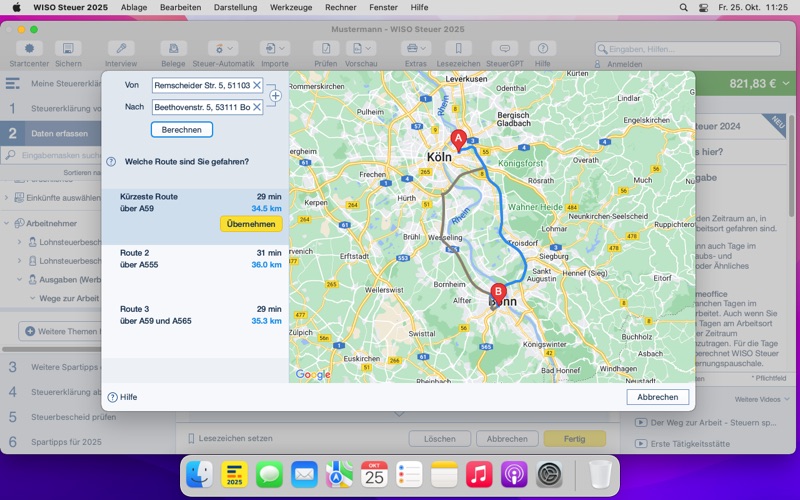Collapse the Wege zur Arbeit tree item
Image resolution: width=800 pixels, height=500 pixels.
[32, 298]
